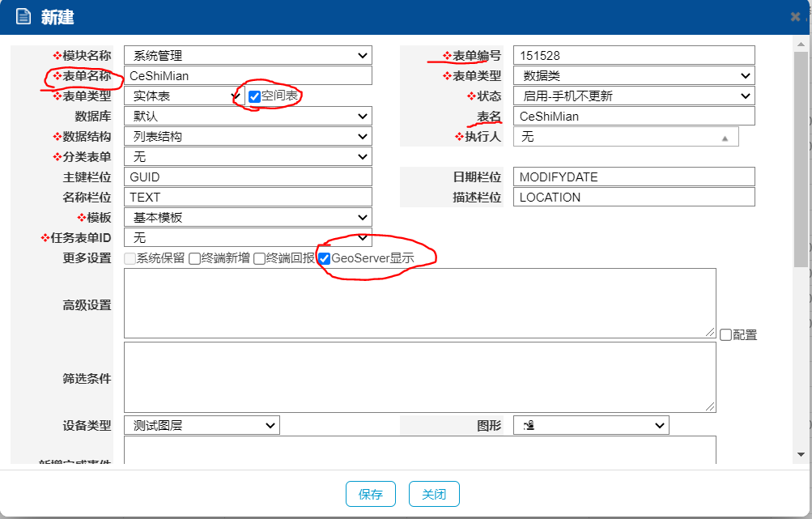
Task: Open the 模块名称 dropdown
Action: (248, 56)
